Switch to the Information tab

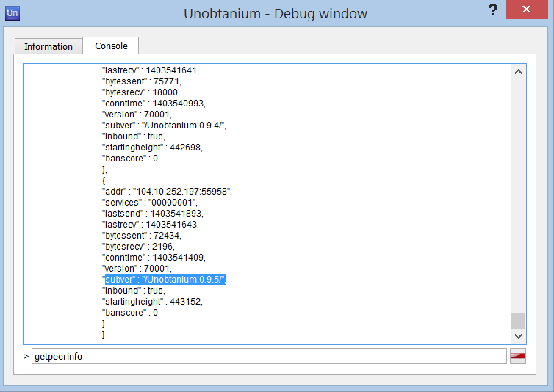48,47
